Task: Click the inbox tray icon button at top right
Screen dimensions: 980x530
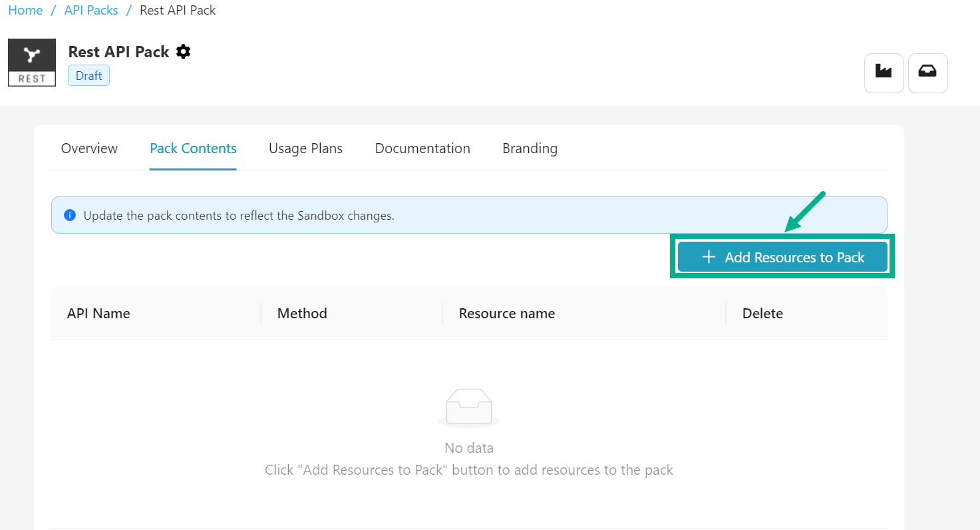Action: coord(927,73)
